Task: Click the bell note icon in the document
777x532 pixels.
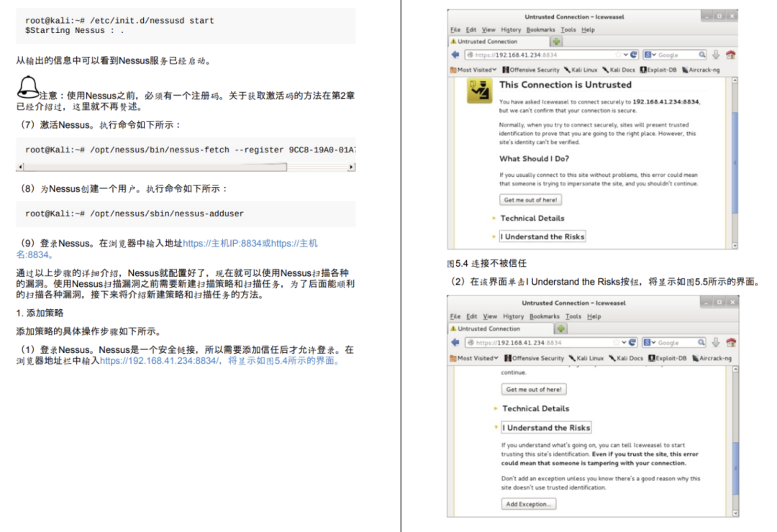Action: pyautogui.click(x=28, y=87)
